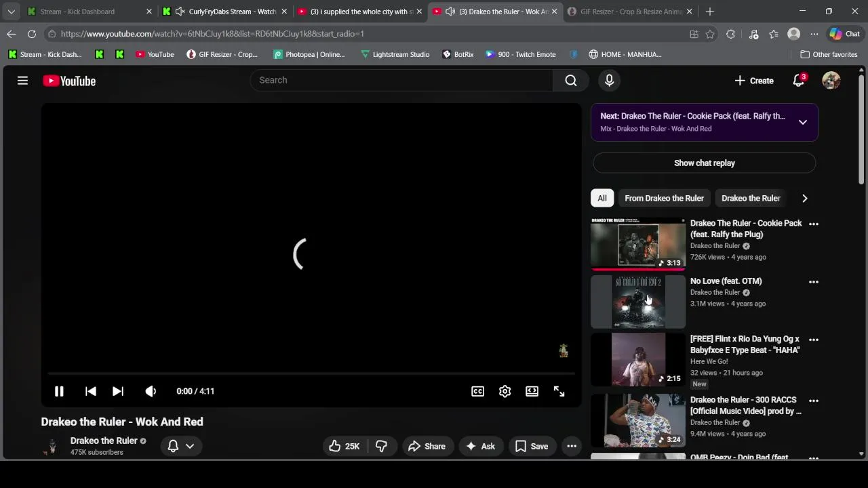Collapse the Next mix panel chevron
The width and height of the screenshot is (868, 488).
pos(803,122)
